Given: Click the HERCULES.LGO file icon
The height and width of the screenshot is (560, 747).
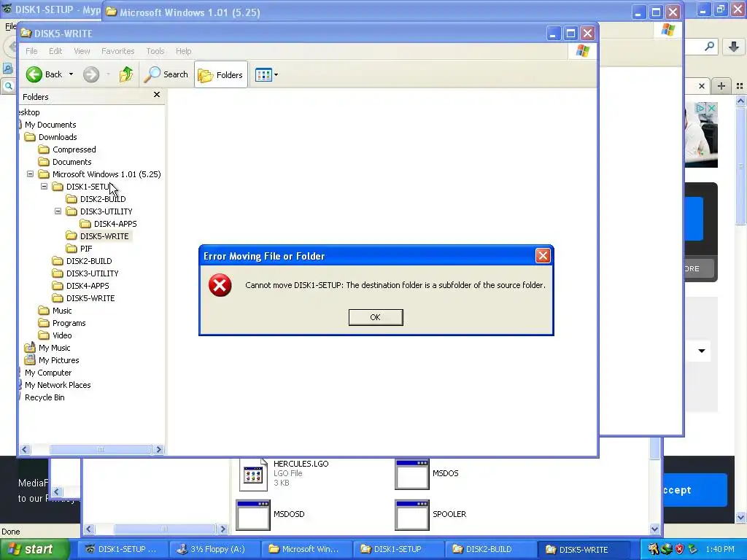Looking at the screenshot, I should [253, 474].
